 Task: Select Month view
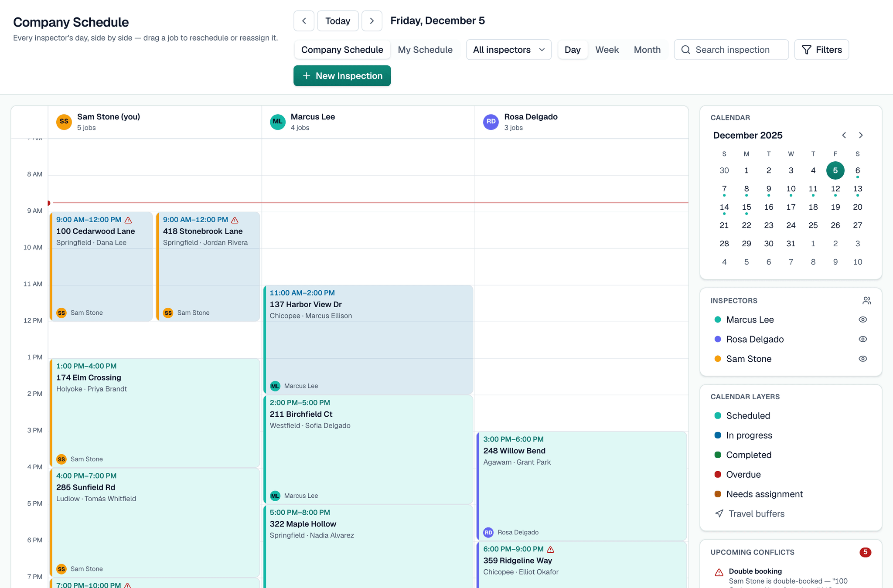coord(647,50)
